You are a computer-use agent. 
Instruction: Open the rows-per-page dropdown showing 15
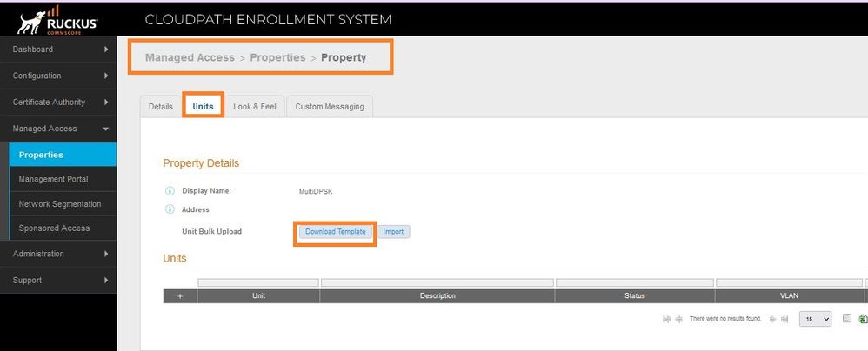pyautogui.click(x=815, y=319)
